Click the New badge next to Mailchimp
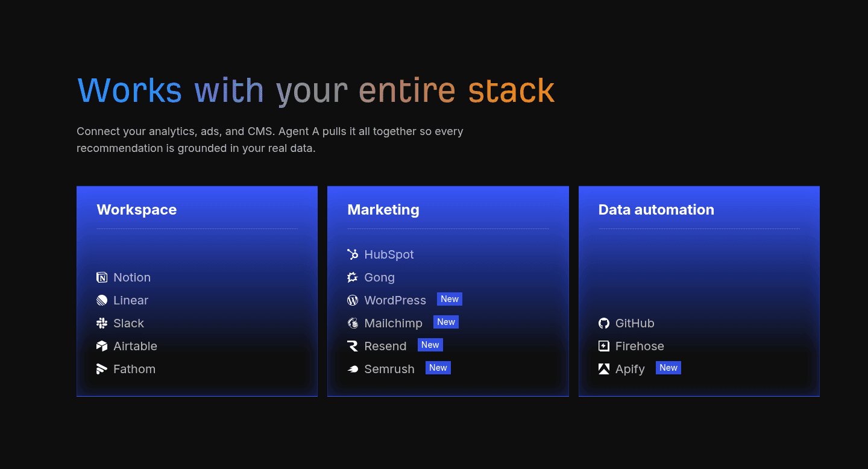Image resolution: width=868 pixels, height=469 pixels. pos(446,322)
